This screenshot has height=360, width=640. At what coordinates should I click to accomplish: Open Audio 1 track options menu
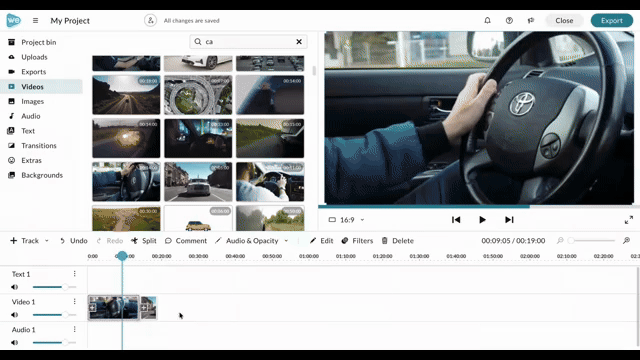pos(75,329)
